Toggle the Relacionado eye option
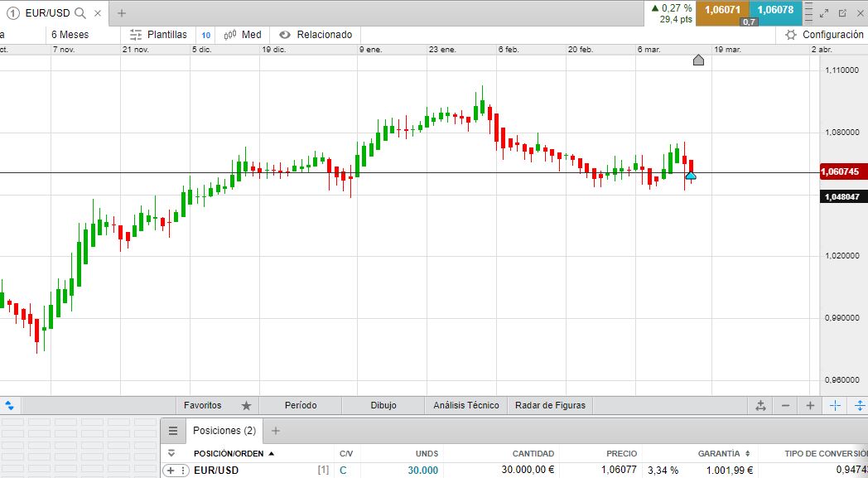868x478 pixels. point(316,34)
